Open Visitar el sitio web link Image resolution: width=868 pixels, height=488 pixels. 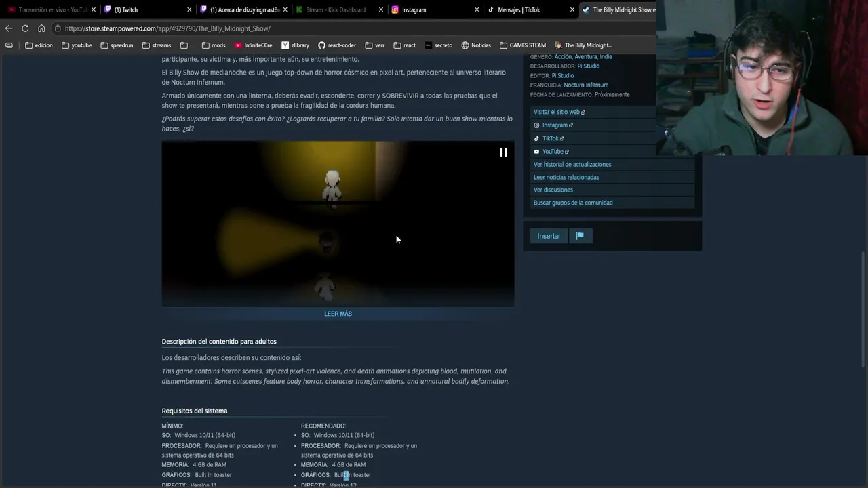[559, 112]
